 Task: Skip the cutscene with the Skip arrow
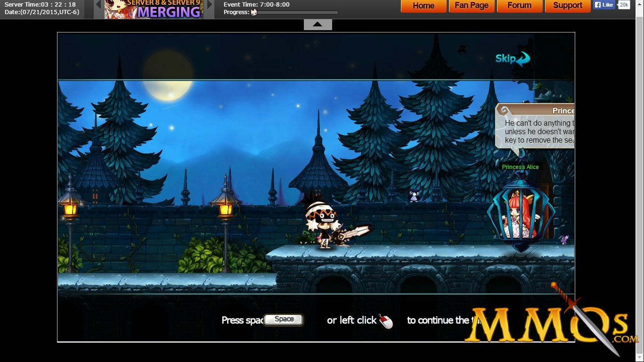(513, 59)
